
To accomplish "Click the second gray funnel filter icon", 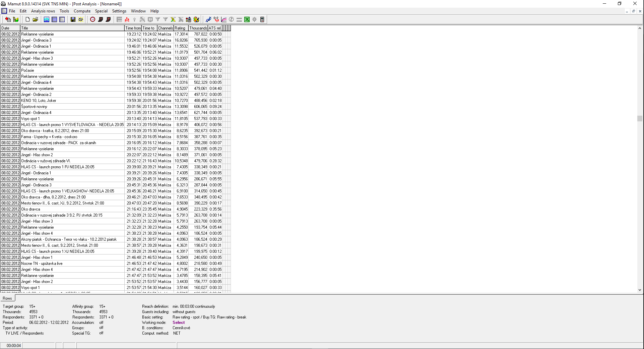I will coord(166,19).
